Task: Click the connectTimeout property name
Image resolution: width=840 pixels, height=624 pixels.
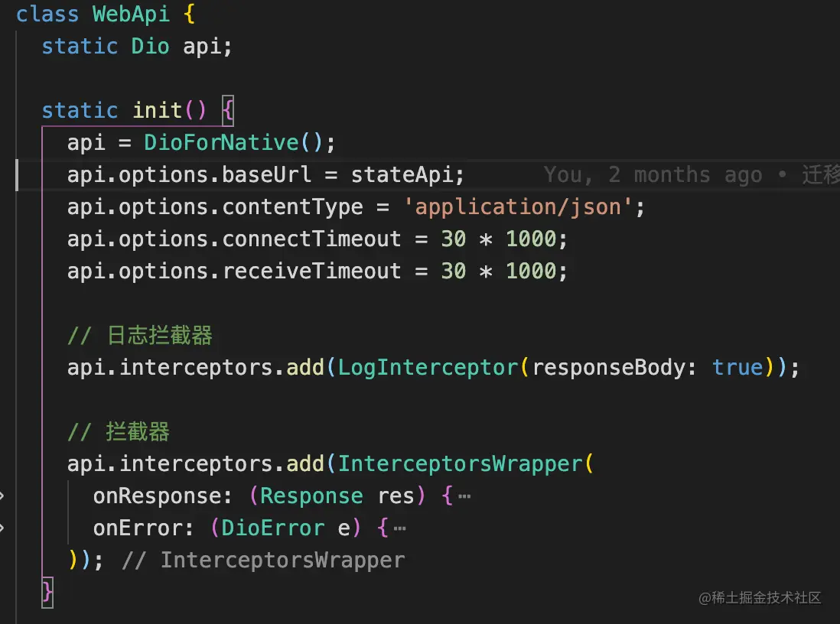Action: click(x=311, y=239)
